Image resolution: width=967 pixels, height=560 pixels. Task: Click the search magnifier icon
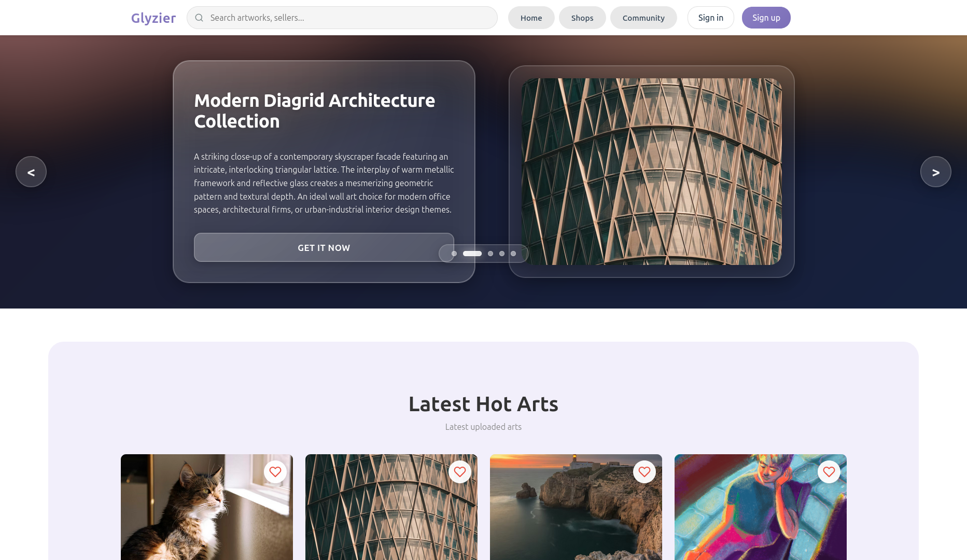[199, 18]
